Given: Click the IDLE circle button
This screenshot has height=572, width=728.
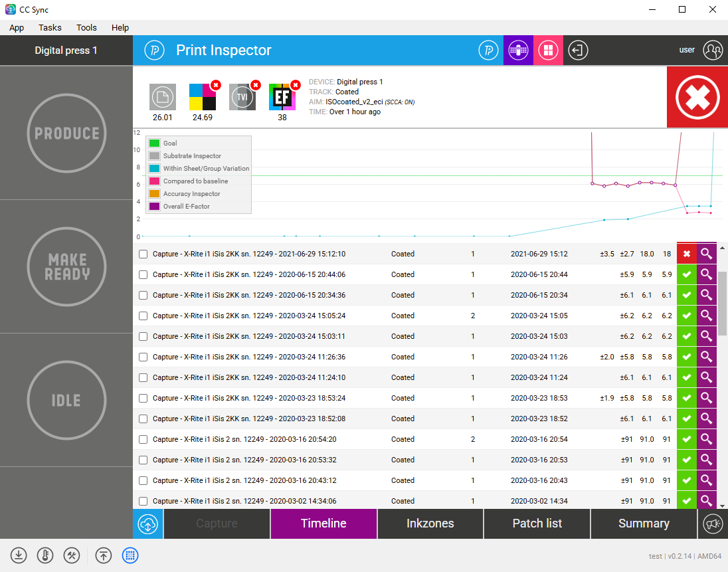Looking at the screenshot, I should pyautogui.click(x=66, y=400).
